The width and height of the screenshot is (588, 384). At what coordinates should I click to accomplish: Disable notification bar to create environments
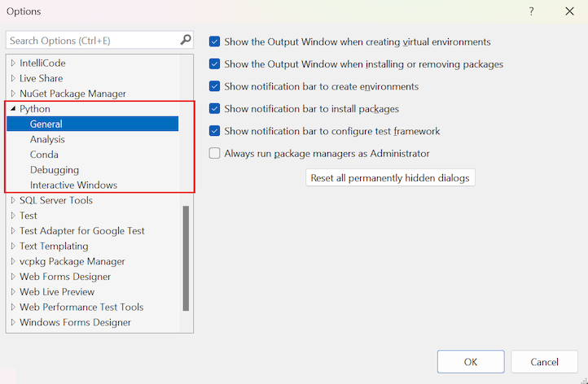tap(214, 86)
